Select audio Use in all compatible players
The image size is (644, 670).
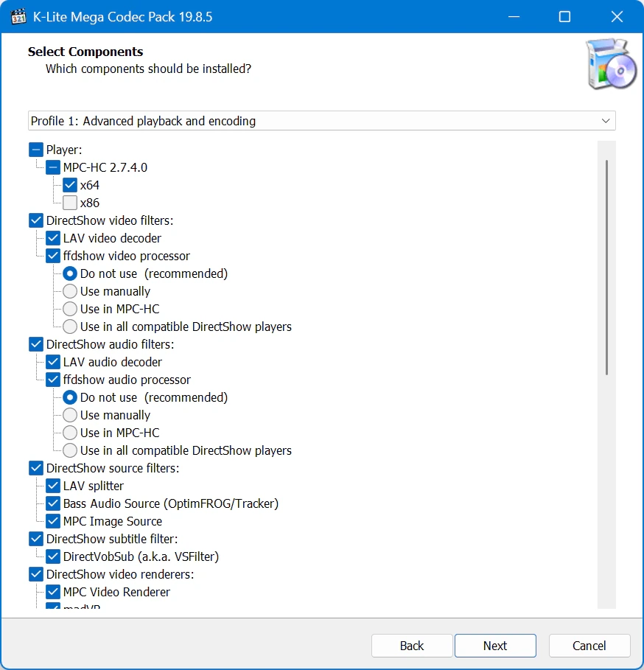(x=70, y=450)
